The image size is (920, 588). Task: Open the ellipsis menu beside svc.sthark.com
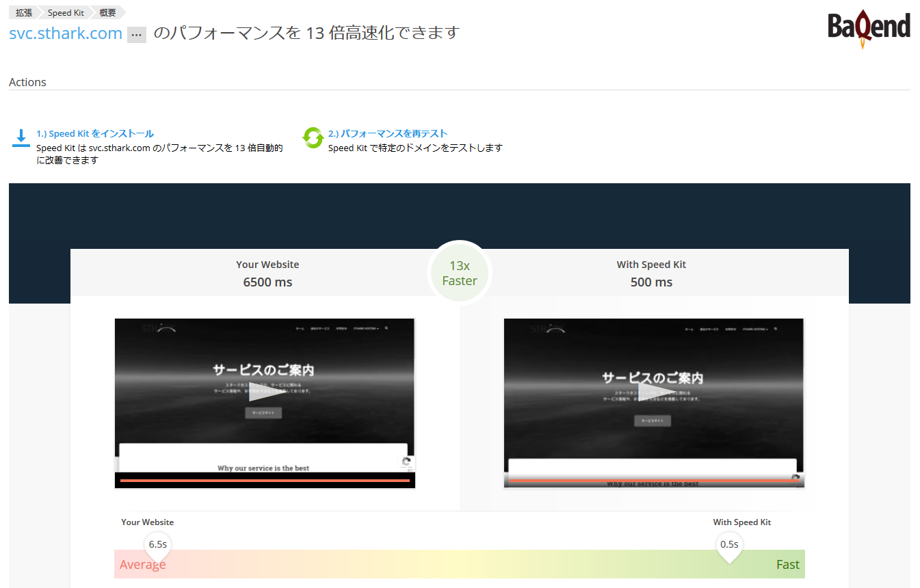(x=136, y=35)
